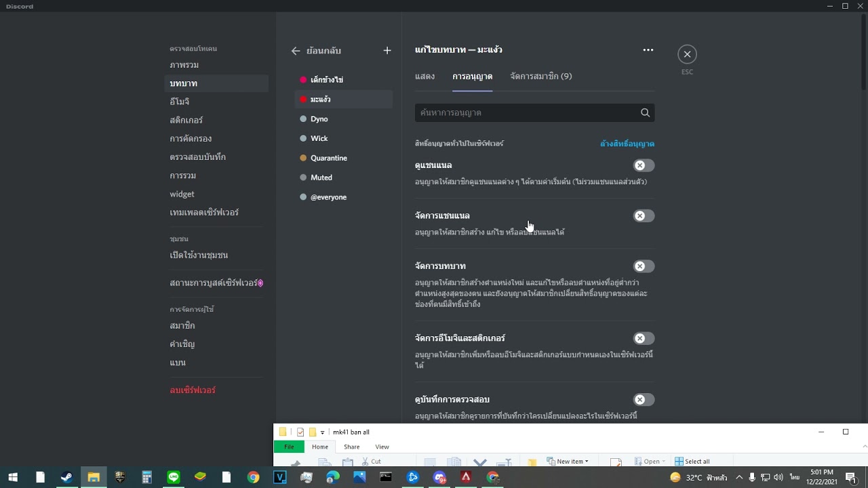Open New item dropdown in Explorer
The height and width of the screenshot is (488, 868).
coord(568,462)
